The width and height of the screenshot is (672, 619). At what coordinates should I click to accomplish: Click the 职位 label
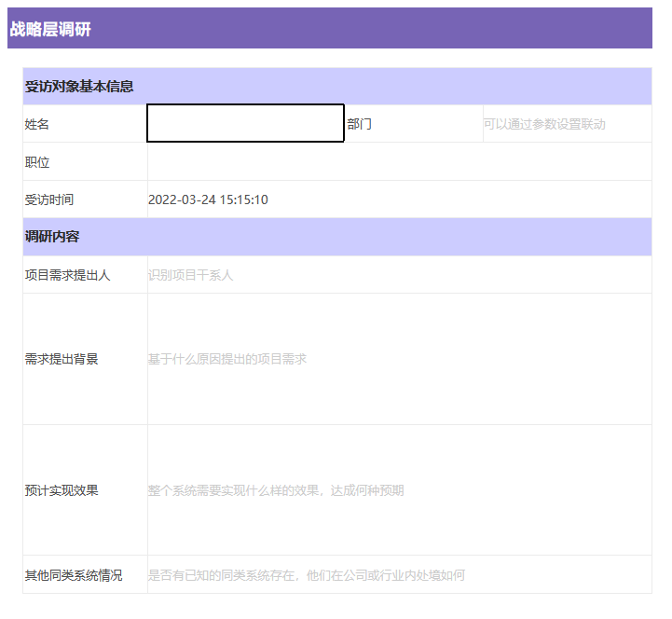(x=37, y=162)
